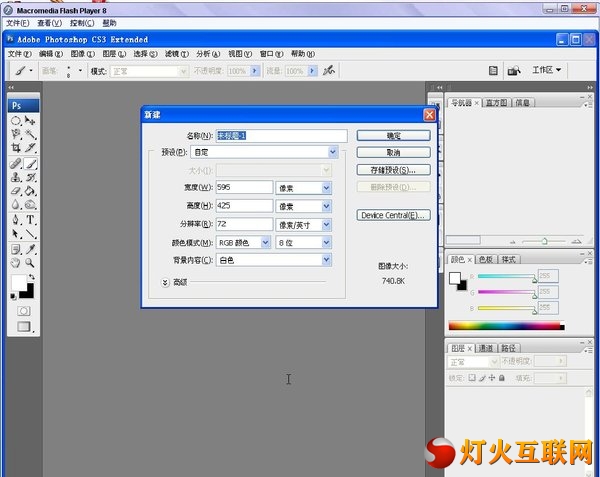Select the Move tool

coord(30,121)
